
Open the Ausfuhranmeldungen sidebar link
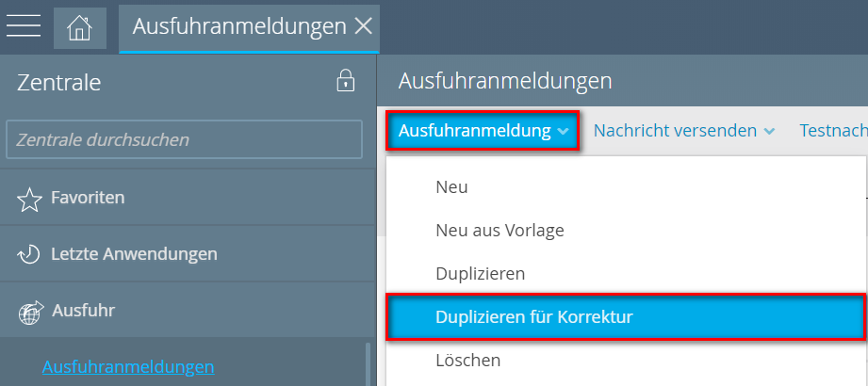pos(128,366)
